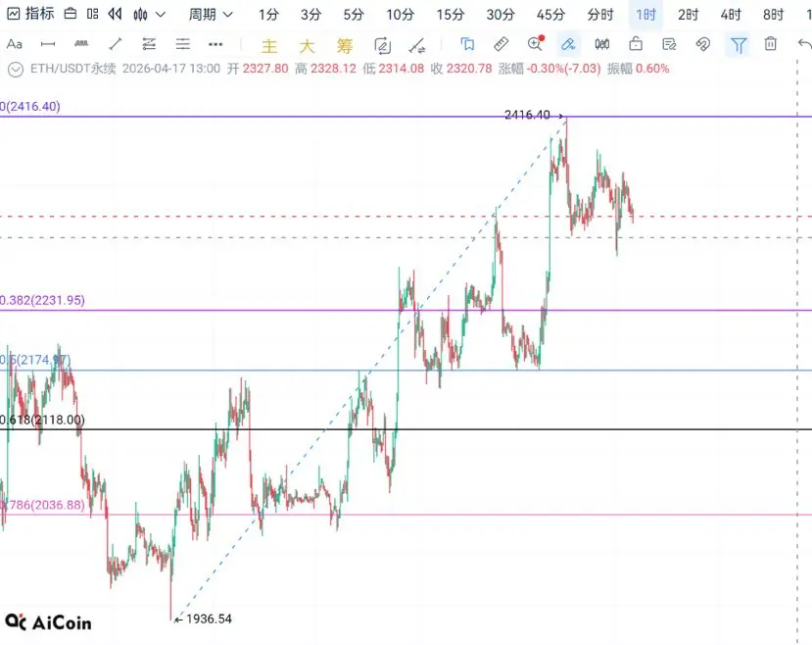Switch to the 8时 timeframe
The height and width of the screenshot is (645, 812).
773,15
